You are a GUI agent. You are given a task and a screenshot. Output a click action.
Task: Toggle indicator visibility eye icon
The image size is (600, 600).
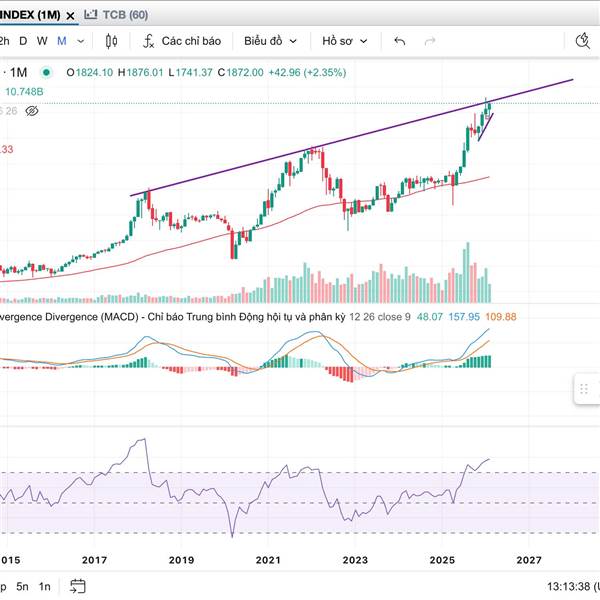click(32, 111)
